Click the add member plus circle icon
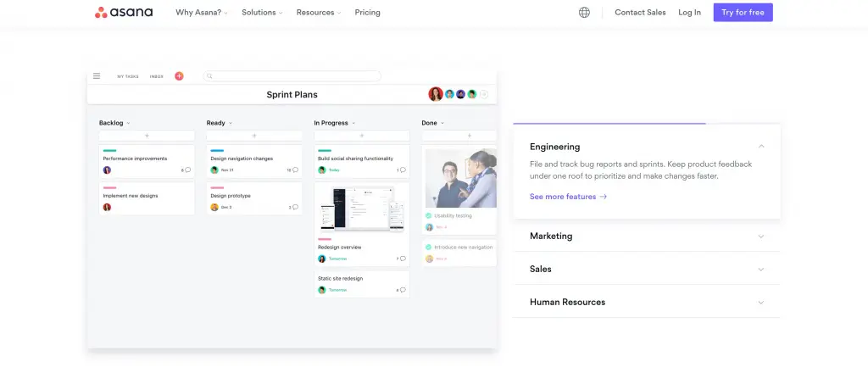 (484, 94)
